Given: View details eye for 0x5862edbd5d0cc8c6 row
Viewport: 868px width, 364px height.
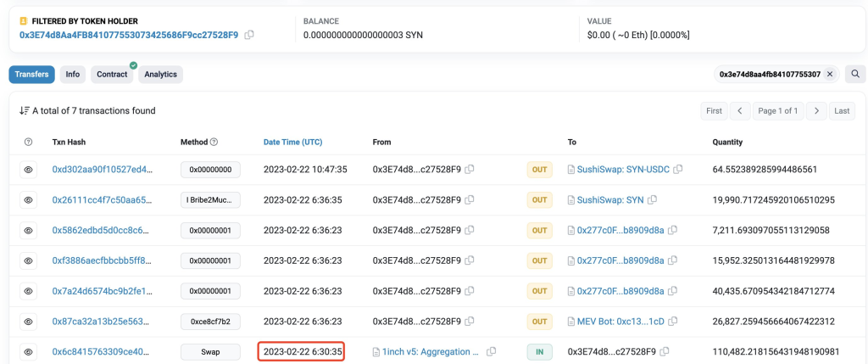Looking at the screenshot, I should (x=28, y=231).
